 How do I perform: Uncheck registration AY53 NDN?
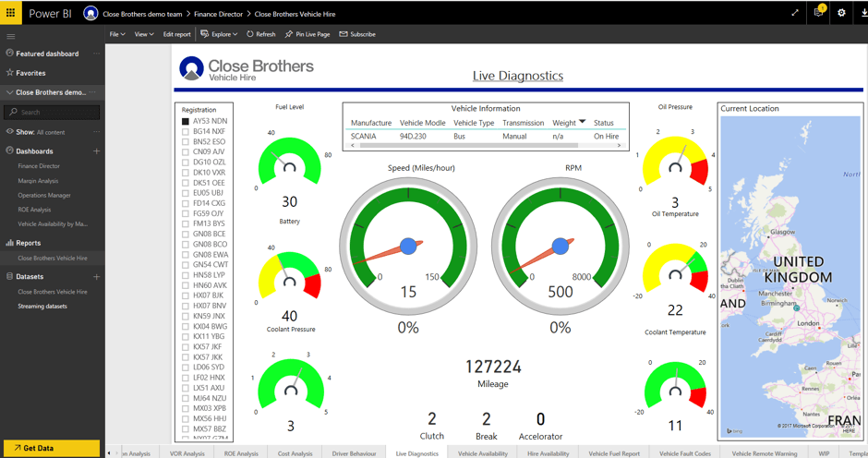(x=186, y=121)
